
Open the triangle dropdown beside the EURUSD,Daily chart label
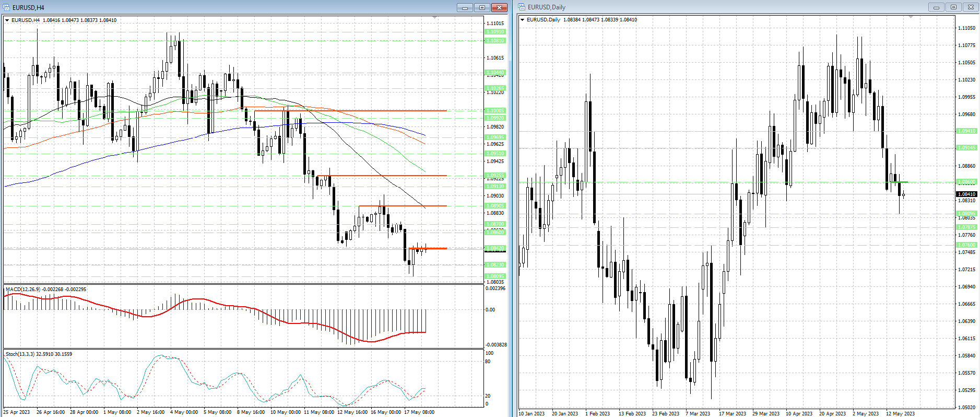coord(522,20)
